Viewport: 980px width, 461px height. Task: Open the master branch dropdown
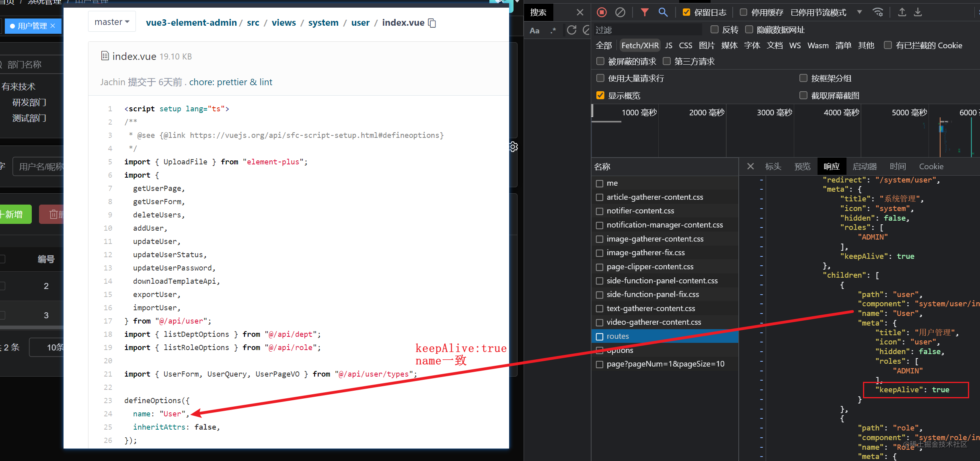coord(112,22)
